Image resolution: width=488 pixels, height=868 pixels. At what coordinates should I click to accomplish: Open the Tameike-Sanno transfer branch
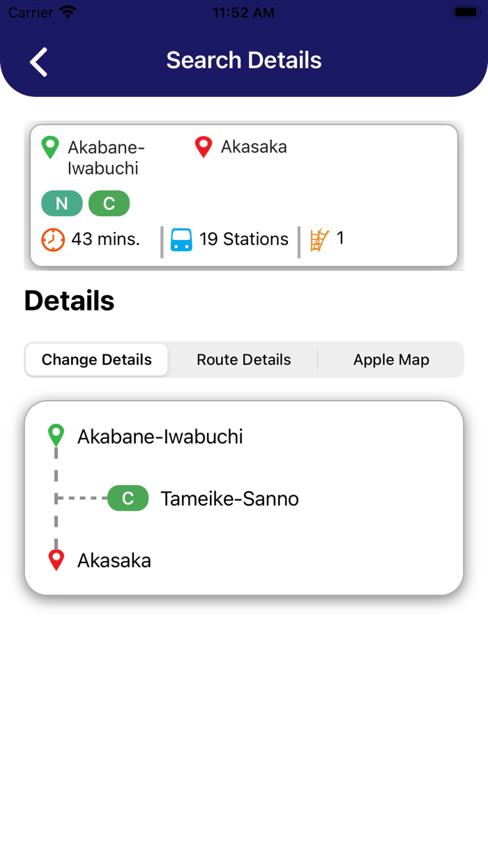[229, 498]
